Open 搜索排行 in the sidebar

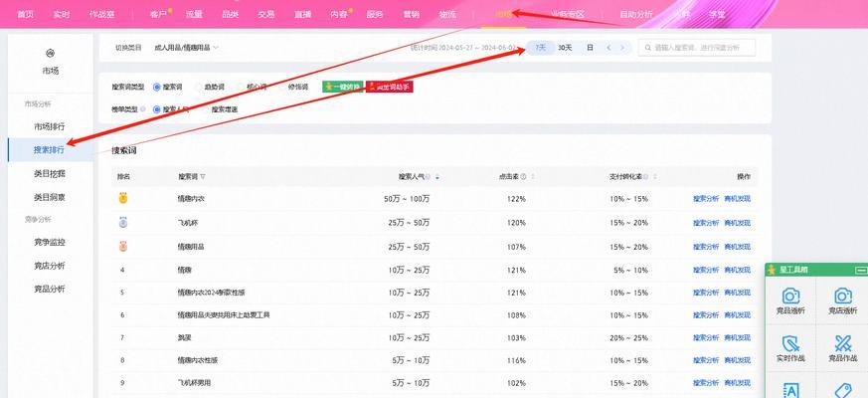click(x=50, y=149)
